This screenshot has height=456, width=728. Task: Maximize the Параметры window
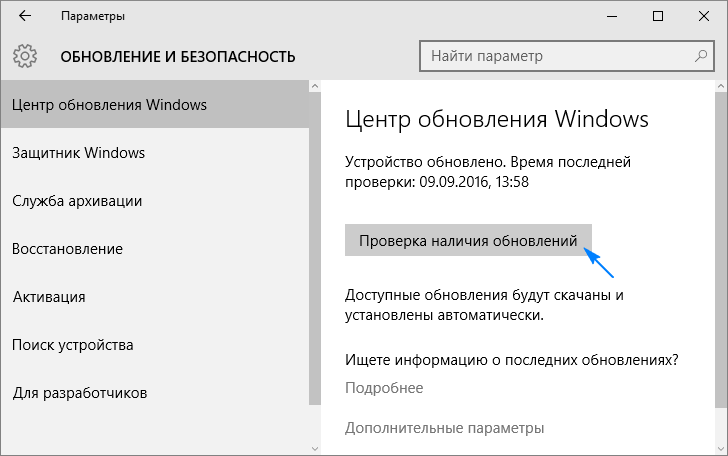(658, 17)
